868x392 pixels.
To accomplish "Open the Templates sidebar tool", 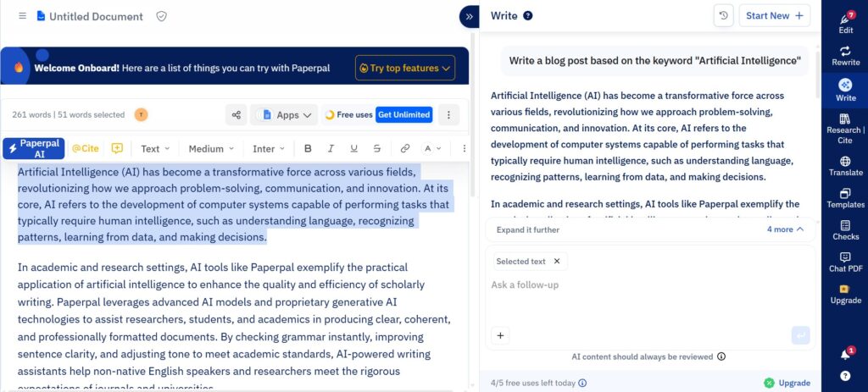I will coord(845,198).
